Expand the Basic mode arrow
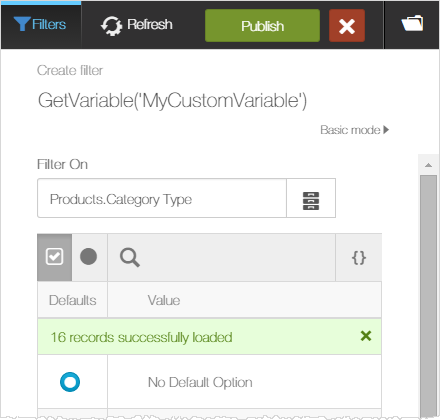 click(386, 130)
